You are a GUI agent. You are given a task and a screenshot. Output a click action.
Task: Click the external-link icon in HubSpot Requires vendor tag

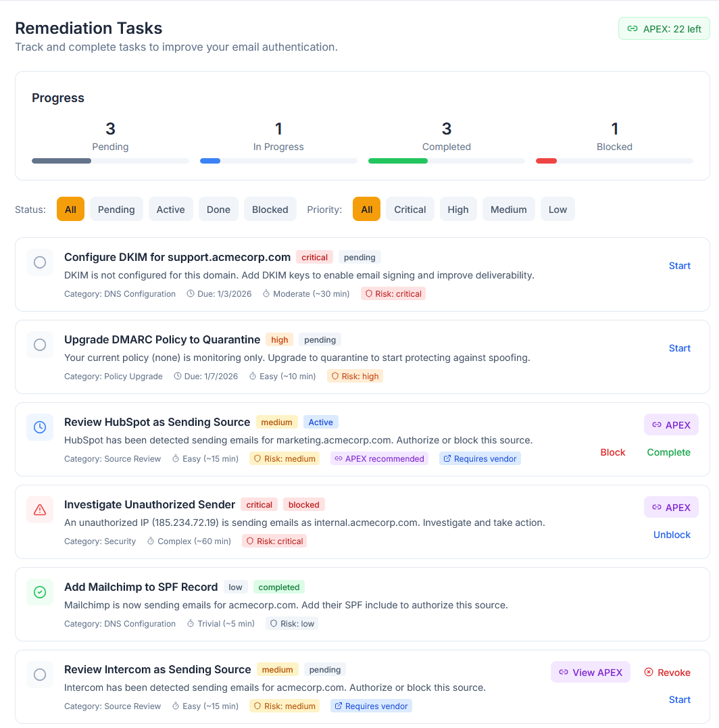point(447,459)
